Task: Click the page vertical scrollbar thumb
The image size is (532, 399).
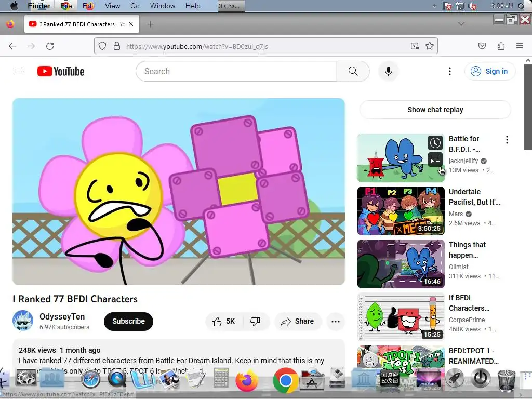Action: tap(528, 107)
